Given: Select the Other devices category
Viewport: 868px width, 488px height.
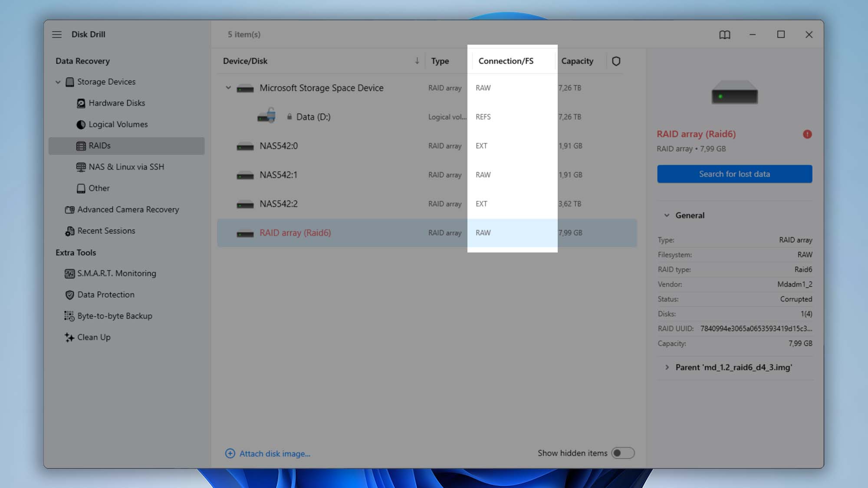Looking at the screenshot, I should pyautogui.click(x=99, y=188).
